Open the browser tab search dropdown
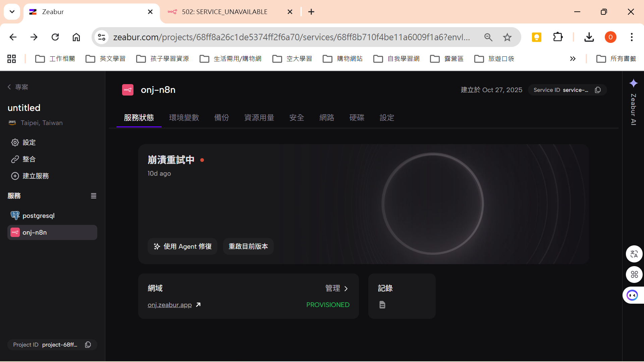Image resolution: width=644 pixels, height=362 pixels. (x=12, y=11)
